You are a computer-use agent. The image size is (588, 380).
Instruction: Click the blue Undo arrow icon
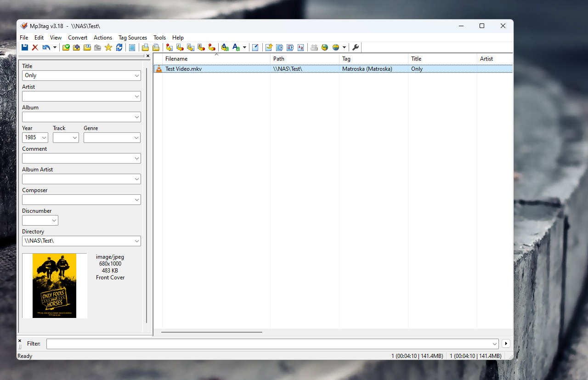pyautogui.click(x=46, y=47)
